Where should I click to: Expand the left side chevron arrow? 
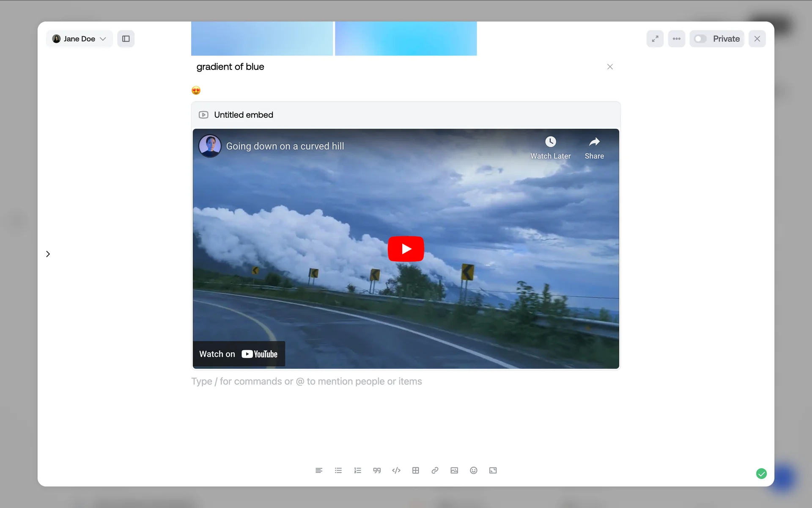(x=48, y=254)
